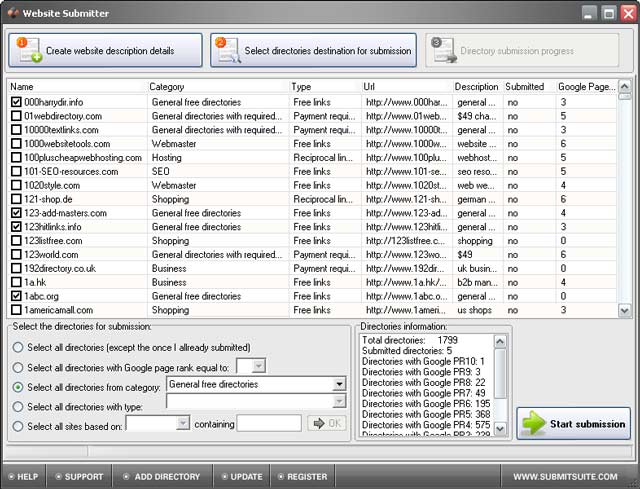Viewport: 640px width, 489px height.
Task: Open SUPPORT from the bottom bar
Action: pyautogui.click(x=78, y=477)
